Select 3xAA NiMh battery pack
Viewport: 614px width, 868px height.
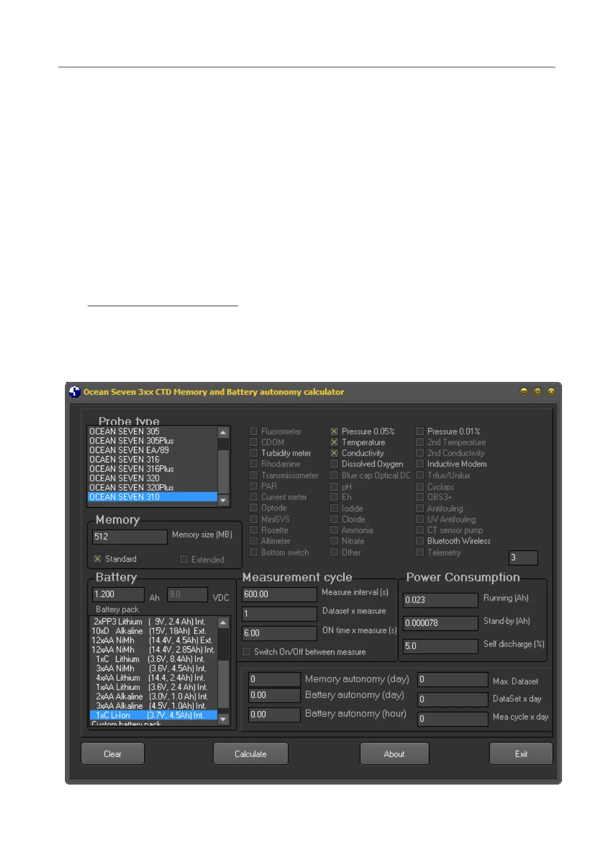pos(153,669)
